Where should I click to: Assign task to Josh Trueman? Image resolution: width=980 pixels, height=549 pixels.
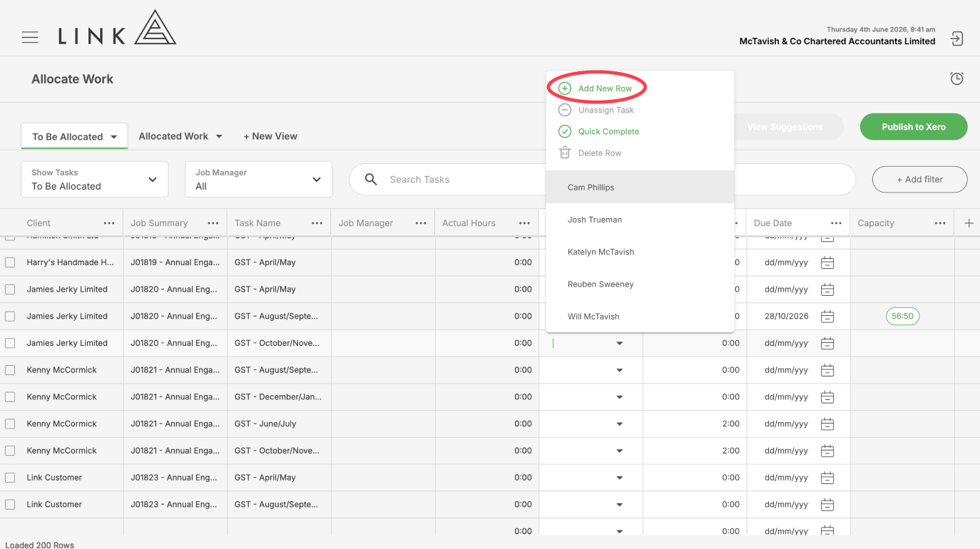pyautogui.click(x=640, y=220)
